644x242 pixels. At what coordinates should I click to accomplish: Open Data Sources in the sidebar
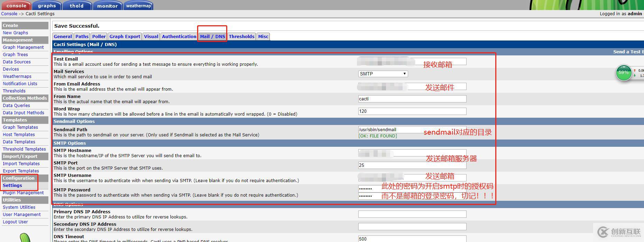click(17, 62)
